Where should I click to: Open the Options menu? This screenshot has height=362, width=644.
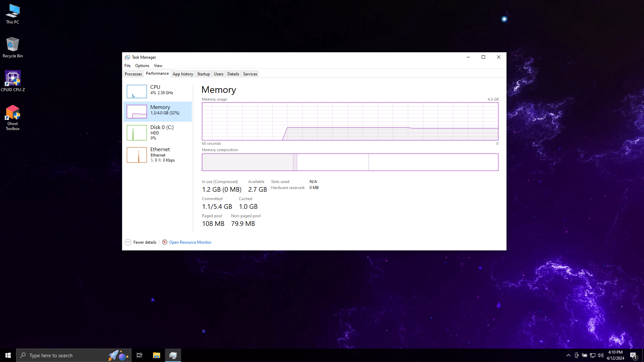click(x=142, y=66)
